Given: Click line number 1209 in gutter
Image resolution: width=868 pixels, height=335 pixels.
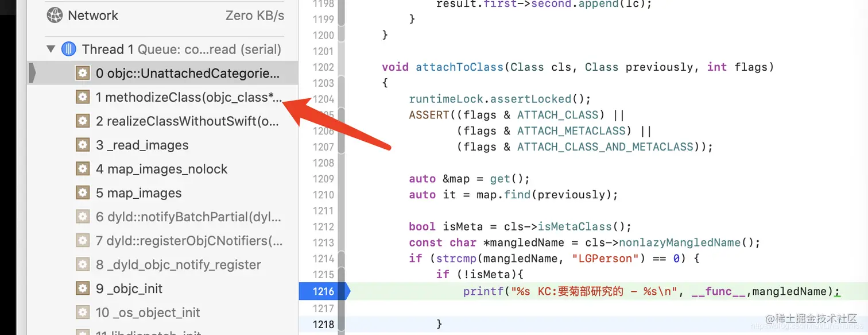Looking at the screenshot, I should point(323,179).
